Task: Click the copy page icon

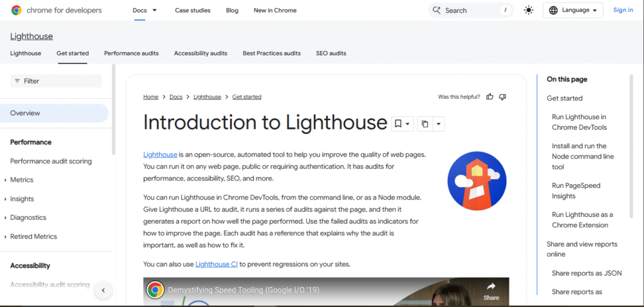Action: [425, 124]
